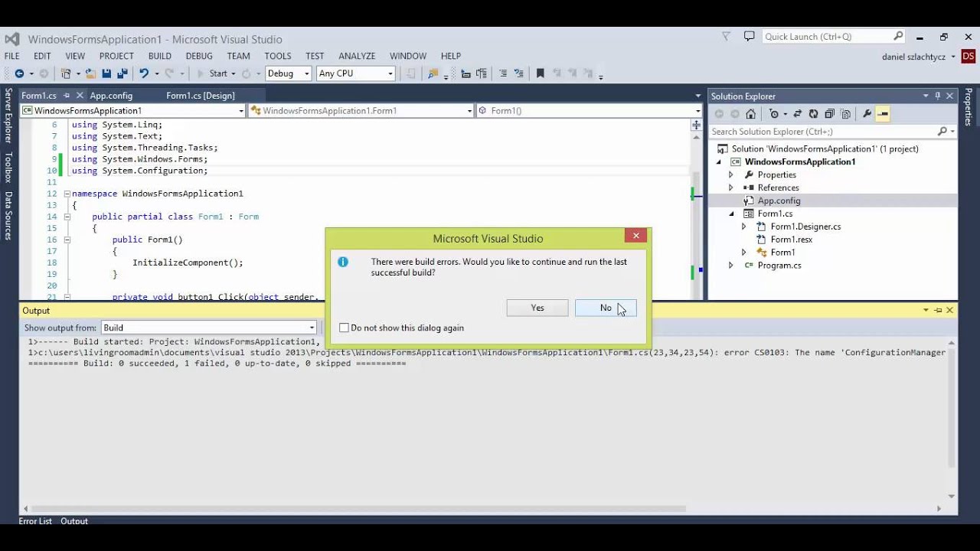Increase line indent using toolbar icon
The image size is (980, 551).
click(x=482, y=73)
